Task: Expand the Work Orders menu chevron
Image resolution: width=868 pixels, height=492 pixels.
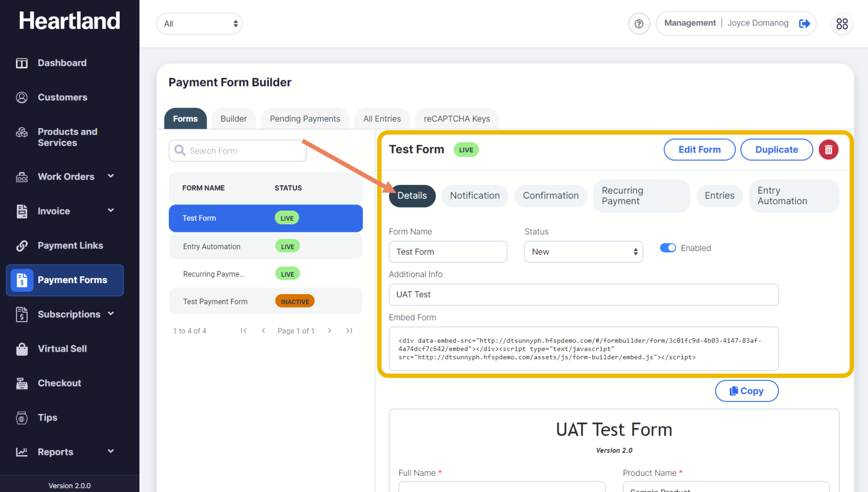Action: coord(111,176)
